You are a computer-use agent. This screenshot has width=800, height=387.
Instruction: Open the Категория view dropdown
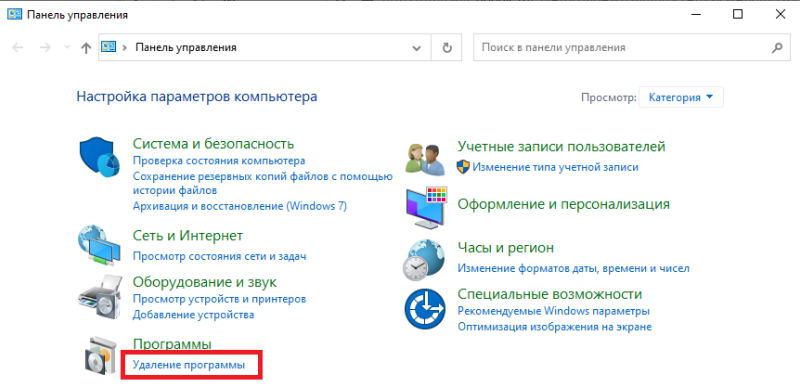point(681,97)
